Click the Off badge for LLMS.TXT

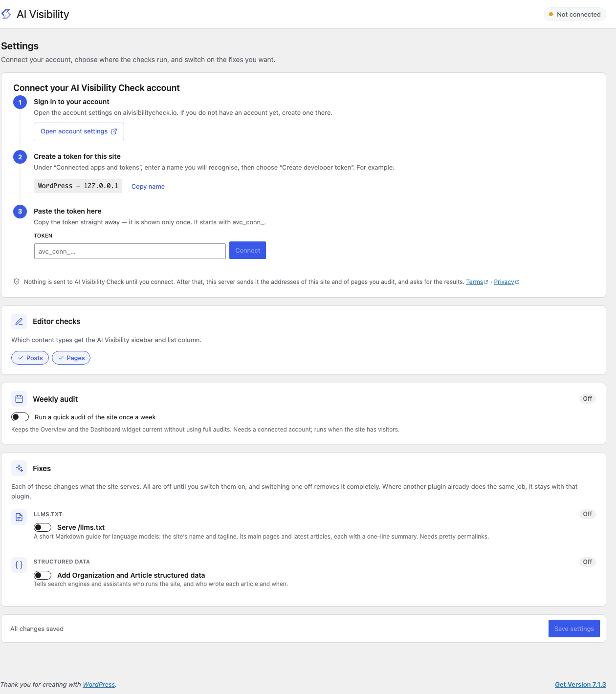tap(587, 514)
